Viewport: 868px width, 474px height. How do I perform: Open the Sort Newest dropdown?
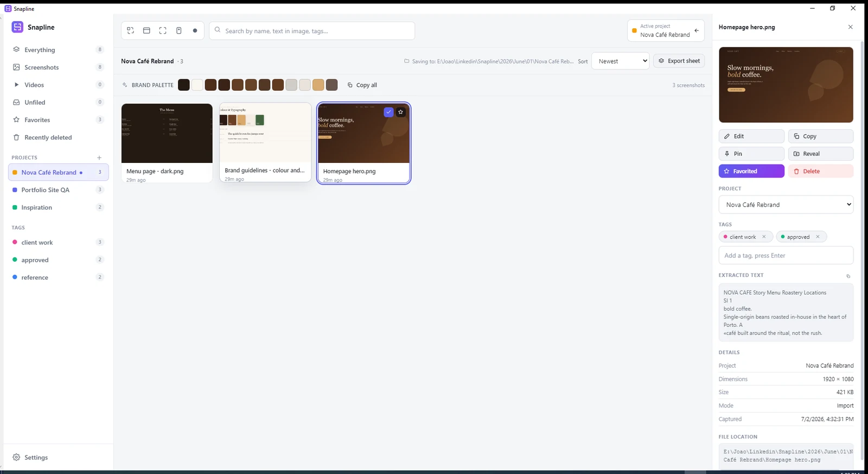pos(620,61)
